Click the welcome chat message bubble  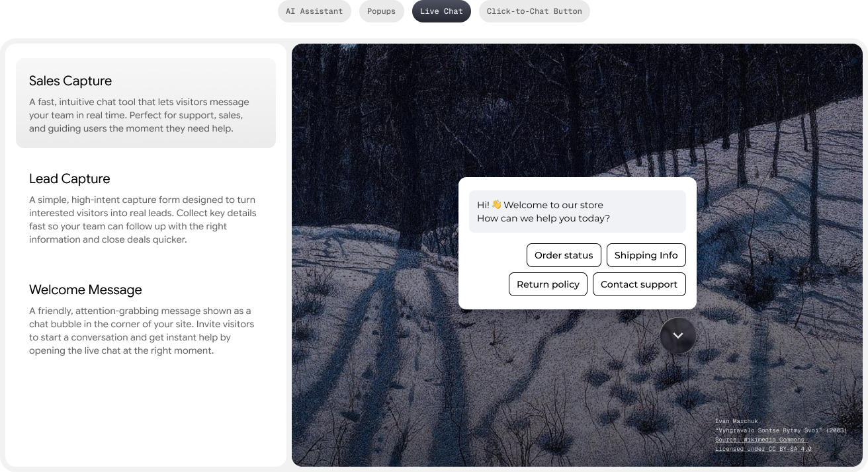578,212
